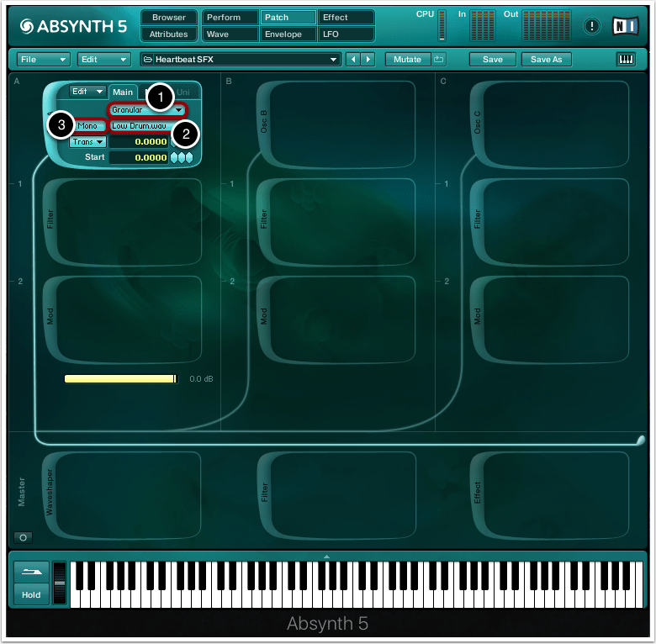Go to the previous preset with left arrow
The image size is (656, 644).
coord(353,60)
